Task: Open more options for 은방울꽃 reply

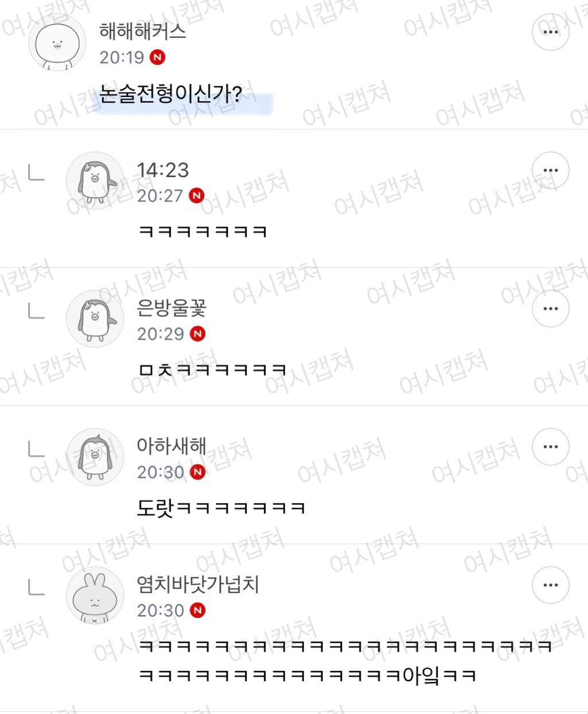Action: [550, 308]
